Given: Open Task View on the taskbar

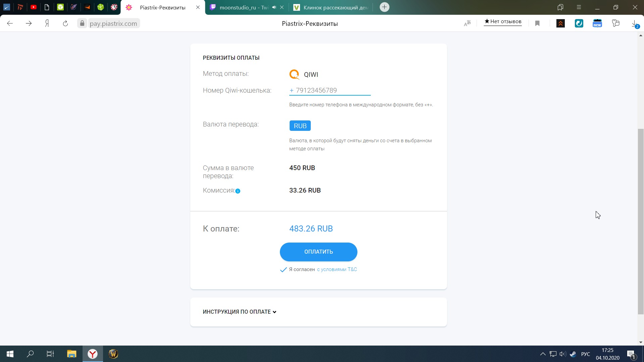Looking at the screenshot, I should pyautogui.click(x=50, y=354).
